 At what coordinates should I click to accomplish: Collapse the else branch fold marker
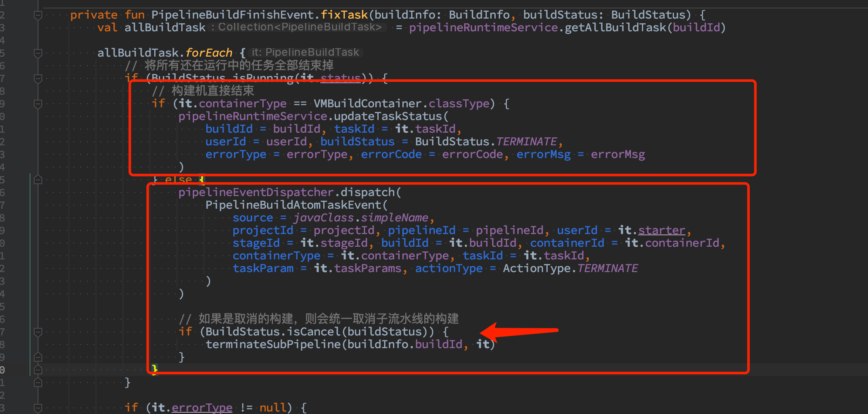(x=37, y=179)
